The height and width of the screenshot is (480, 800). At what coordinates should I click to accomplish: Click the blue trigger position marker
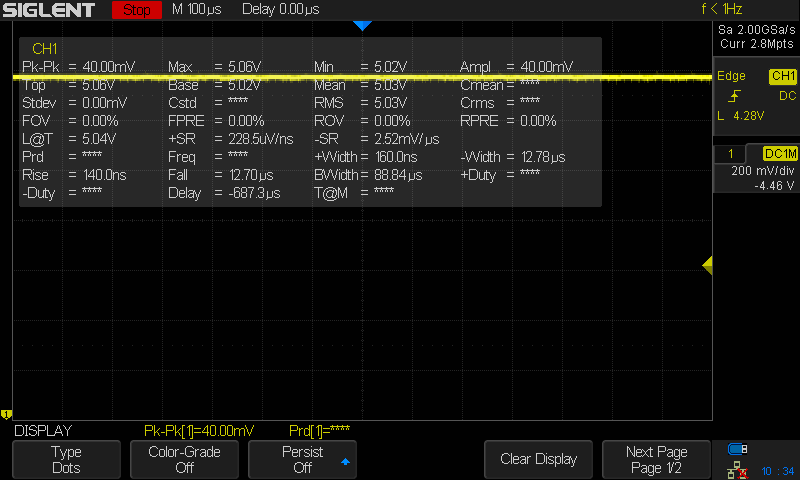click(362, 24)
